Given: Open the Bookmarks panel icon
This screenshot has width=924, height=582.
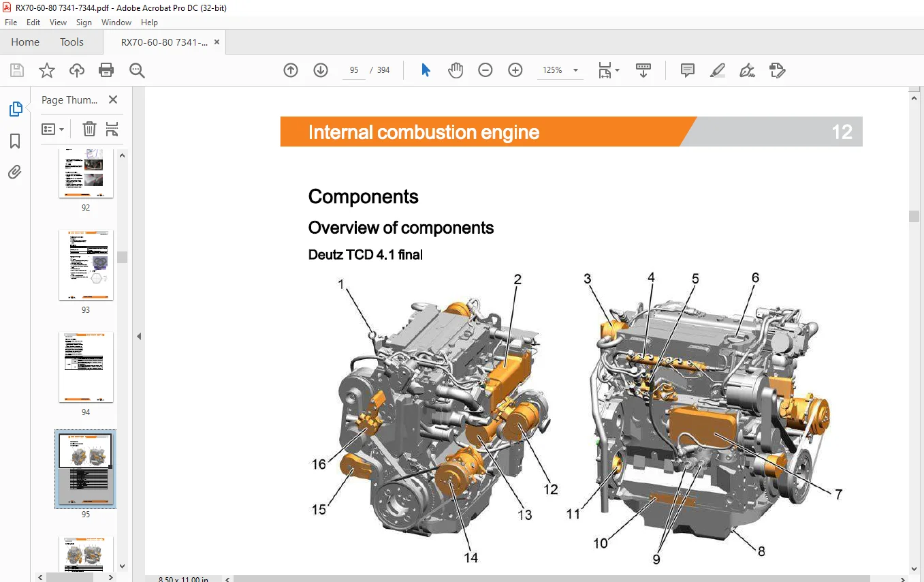Looking at the screenshot, I should click(15, 141).
